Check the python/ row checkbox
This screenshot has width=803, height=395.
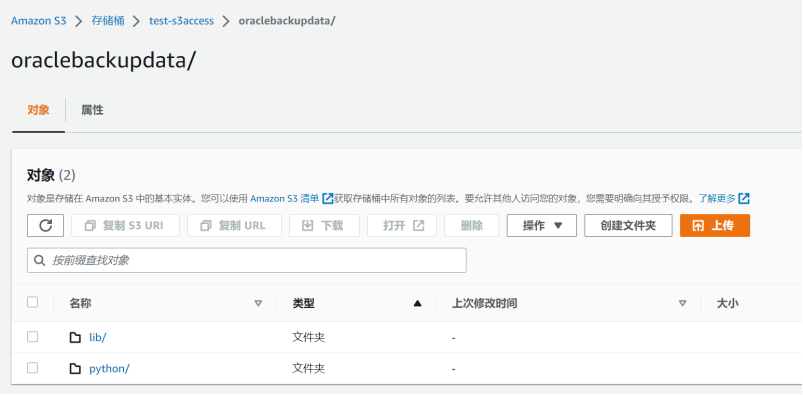coord(32,367)
